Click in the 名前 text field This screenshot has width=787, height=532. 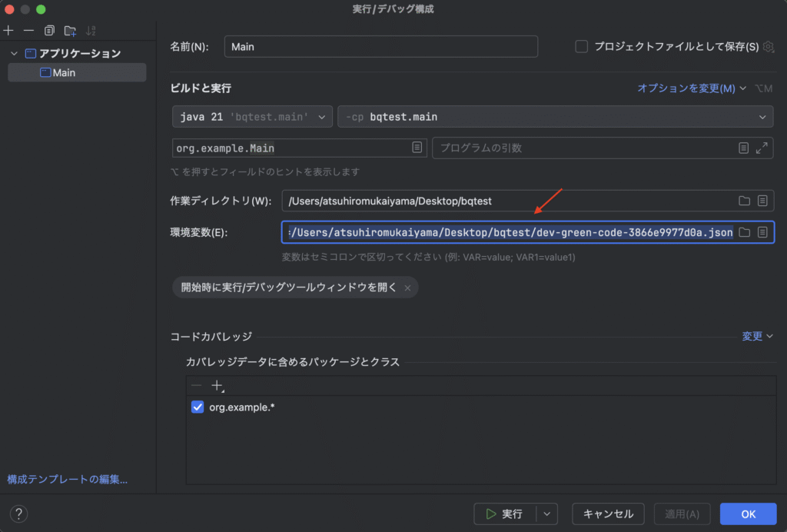pos(380,47)
